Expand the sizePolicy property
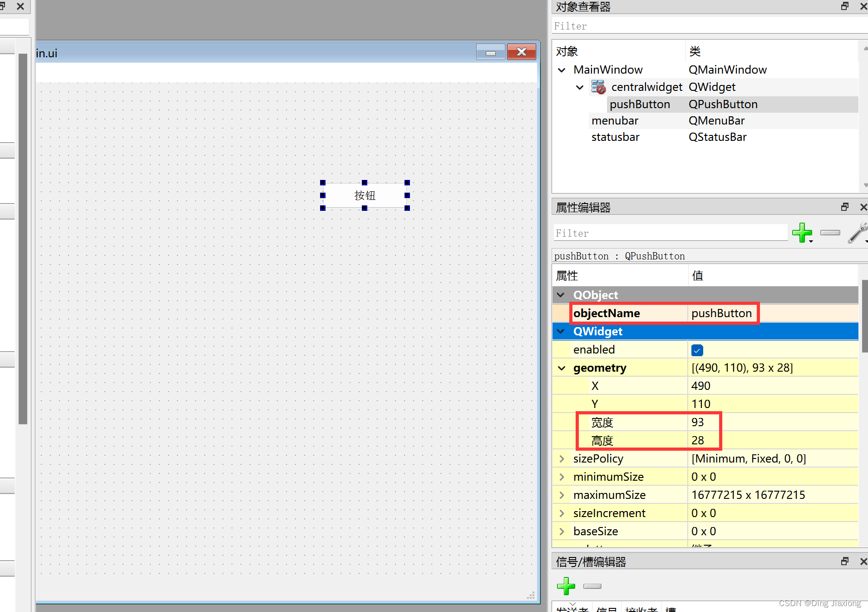Screen dimensions: 868x612 pyautogui.click(x=562, y=459)
